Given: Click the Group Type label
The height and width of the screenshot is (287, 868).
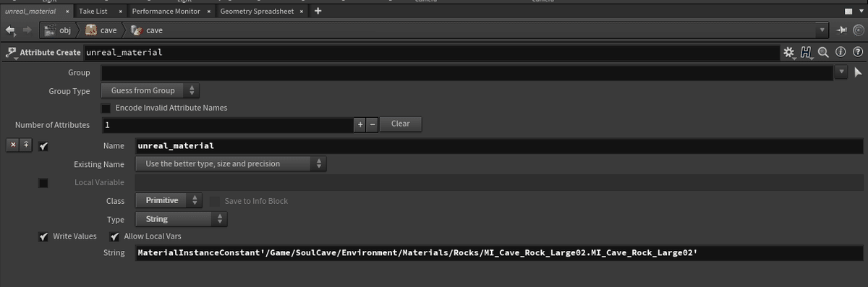Looking at the screenshot, I should [69, 91].
